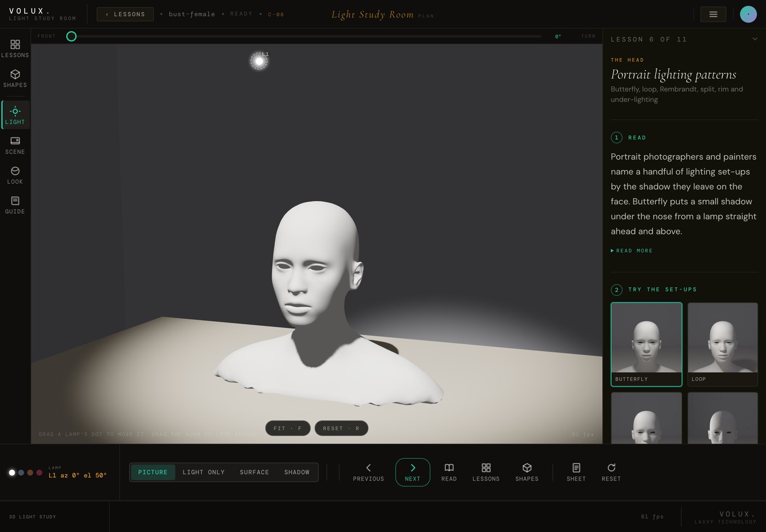Image resolution: width=766 pixels, height=532 pixels.
Task: Select the L1 lamp dot in viewport
Action: coord(259,61)
